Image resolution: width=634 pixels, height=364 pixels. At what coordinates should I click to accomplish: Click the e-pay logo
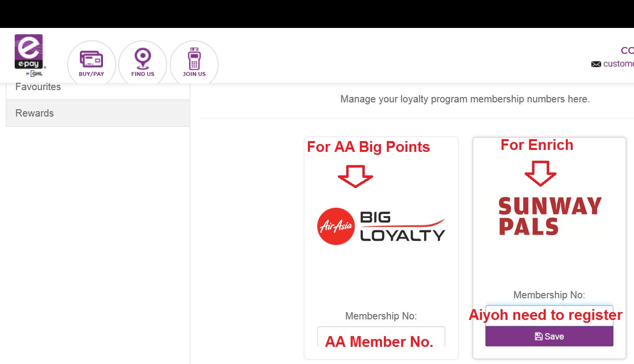coord(30,55)
